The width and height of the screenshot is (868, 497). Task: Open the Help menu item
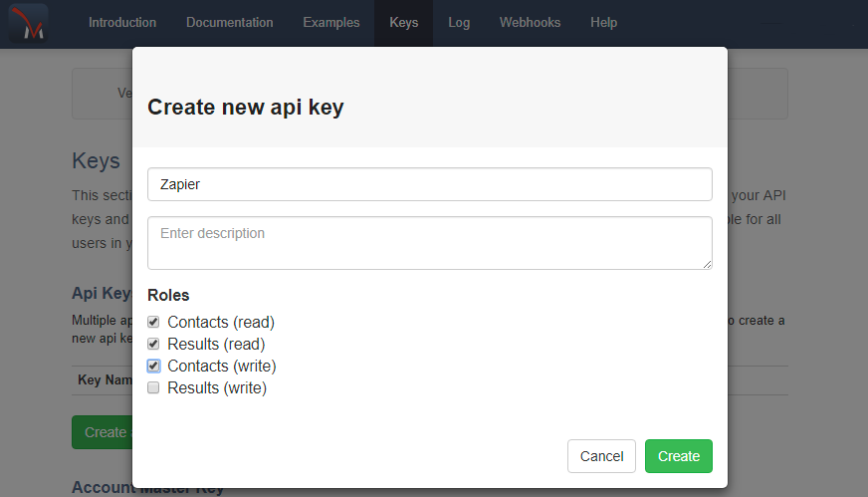(x=603, y=23)
